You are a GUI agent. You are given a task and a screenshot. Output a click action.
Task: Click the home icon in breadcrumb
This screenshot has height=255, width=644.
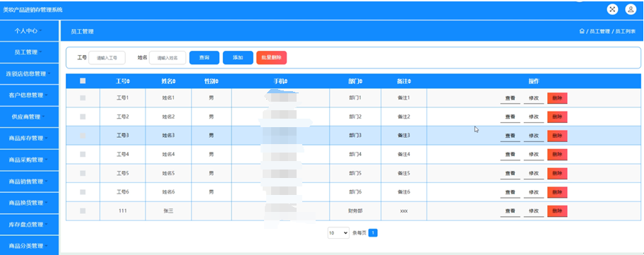tap(582, 31)
